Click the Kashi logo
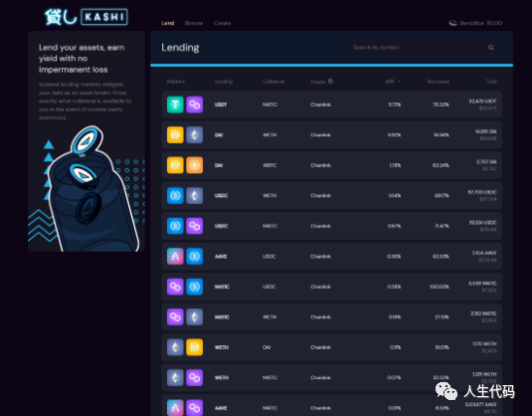 coord(87,17)
